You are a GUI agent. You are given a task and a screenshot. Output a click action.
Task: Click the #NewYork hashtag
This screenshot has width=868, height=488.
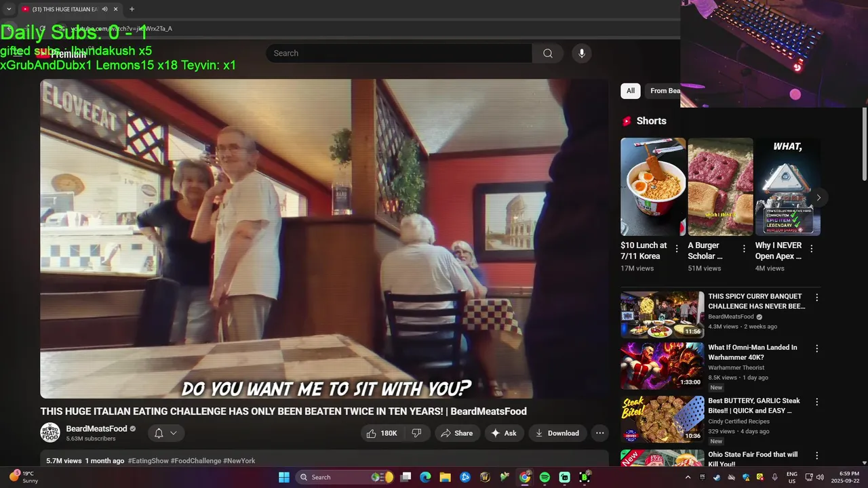239,461
